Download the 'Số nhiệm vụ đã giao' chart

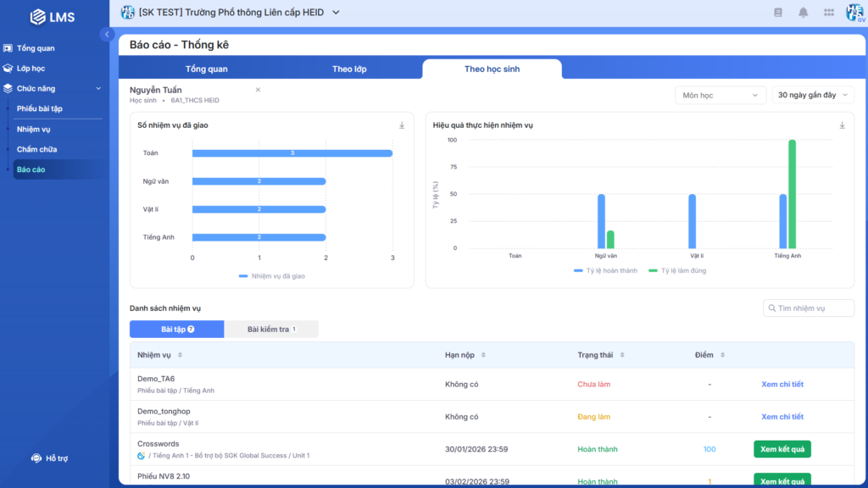coord(402,125)
